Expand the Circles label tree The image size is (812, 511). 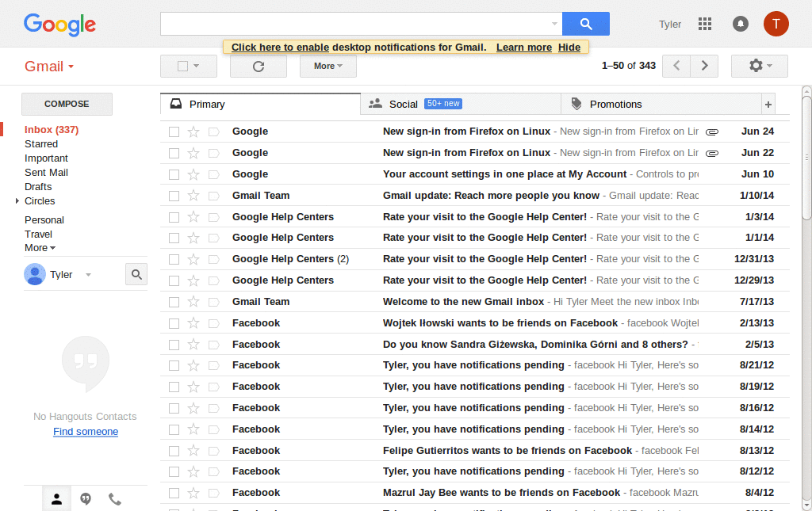pyautogui.click(x=17, y=200)
